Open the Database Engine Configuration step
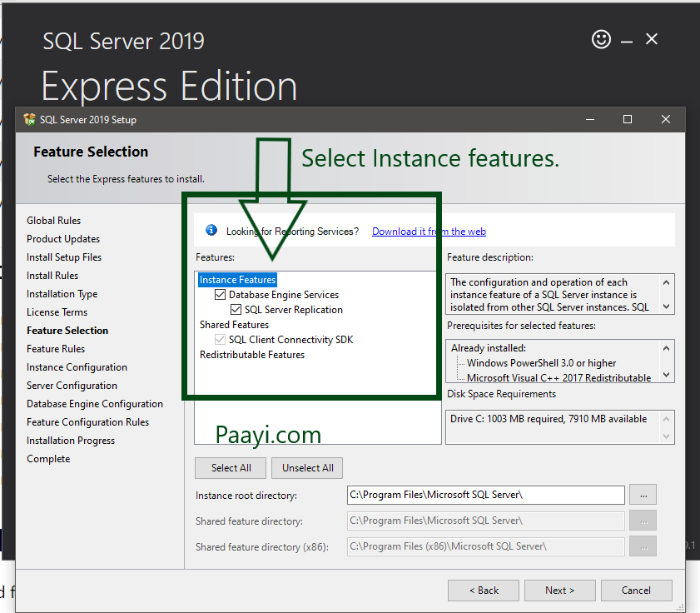 click(x=94, y=403)
